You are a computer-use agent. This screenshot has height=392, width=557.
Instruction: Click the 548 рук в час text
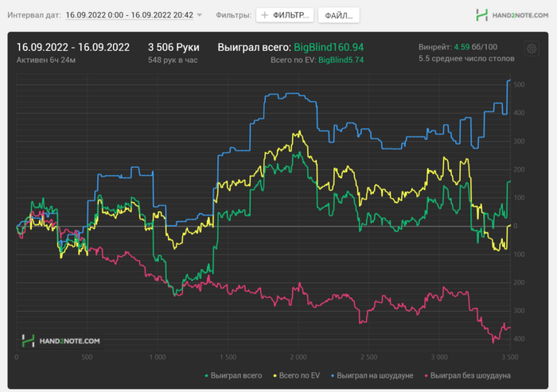(173, 60)
